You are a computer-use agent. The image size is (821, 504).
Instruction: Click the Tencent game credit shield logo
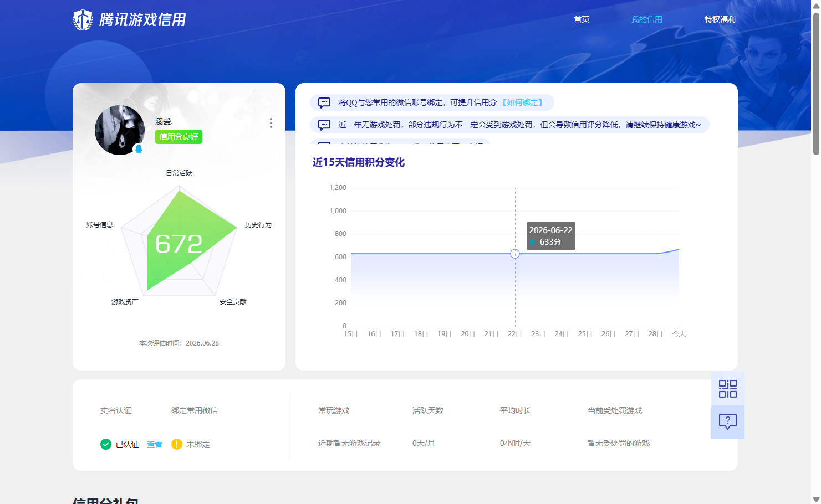point(83,19)
